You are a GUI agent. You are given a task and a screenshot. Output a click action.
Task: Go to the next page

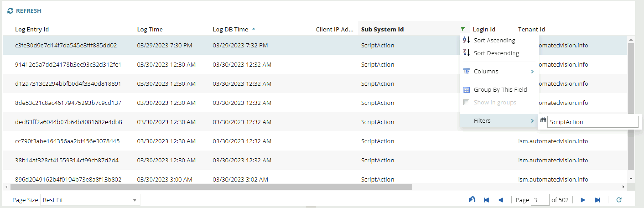point(582,200)
